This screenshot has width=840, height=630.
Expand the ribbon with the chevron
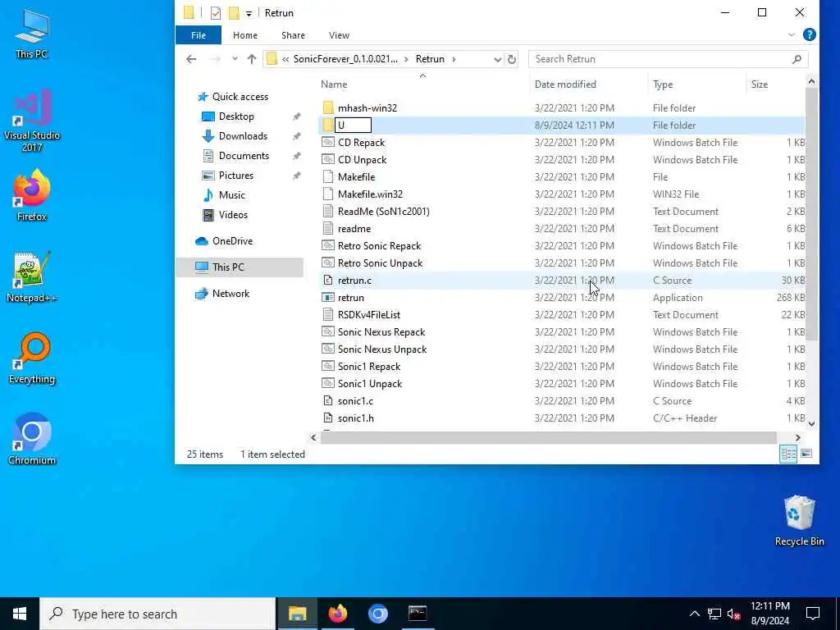(792, 34)
